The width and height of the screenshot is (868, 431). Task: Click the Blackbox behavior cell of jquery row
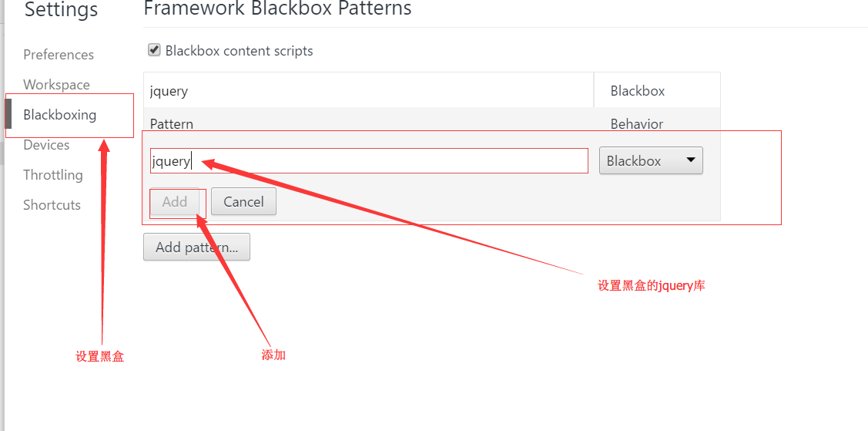pos(637,91)
